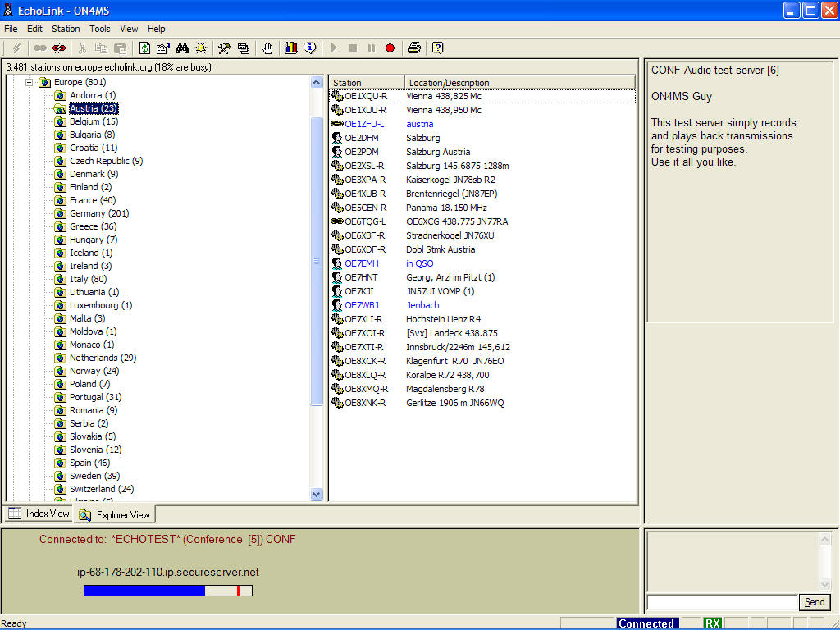The width and height of the screenshot is (840, 630).
Task: Click Location cell 'Innsbruck/2246m 145,612'
Action: click(458, 347)
